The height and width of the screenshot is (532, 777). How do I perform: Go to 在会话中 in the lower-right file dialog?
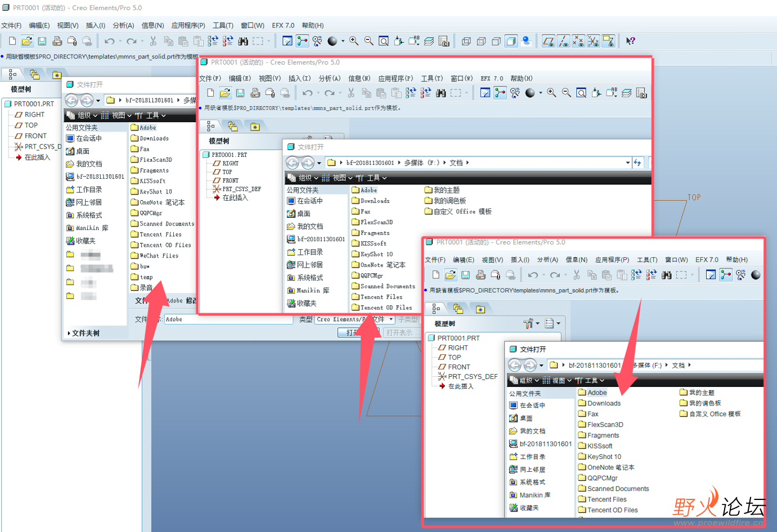[x=527, y=405]
